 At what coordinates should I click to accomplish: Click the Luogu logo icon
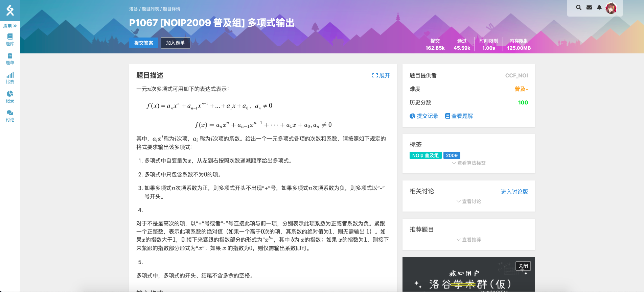10,10
